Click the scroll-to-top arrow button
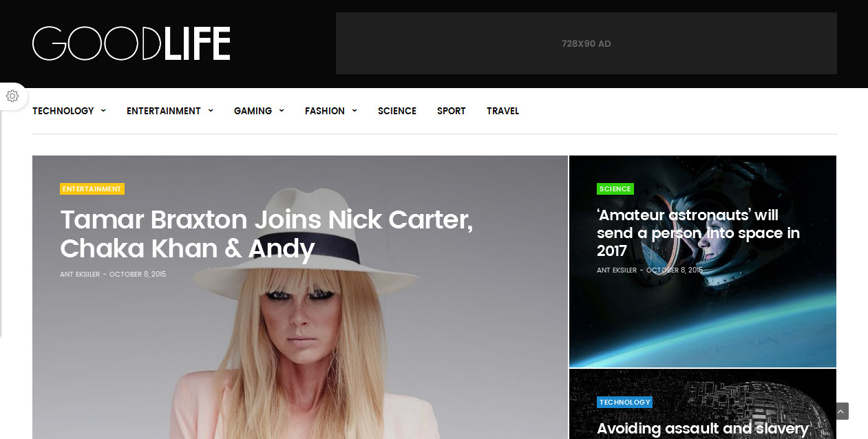The image size is (868, 439). pyautogui.click(x=841, y=411)
